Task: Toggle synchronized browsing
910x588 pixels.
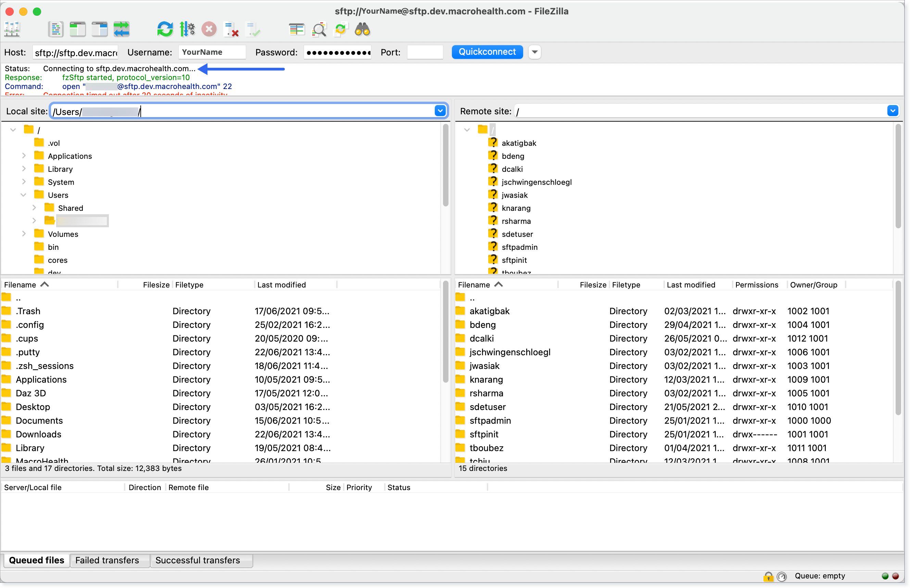Action: tap(341, 29)
